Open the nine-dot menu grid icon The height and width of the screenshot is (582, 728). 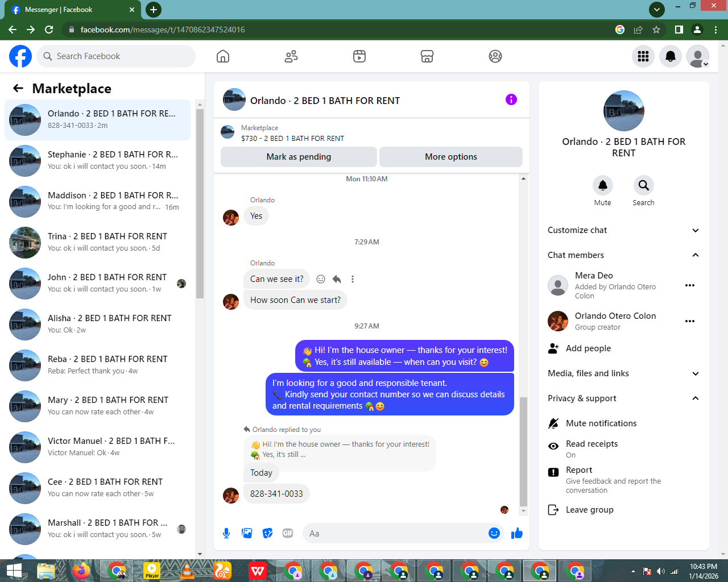(643, 56)
